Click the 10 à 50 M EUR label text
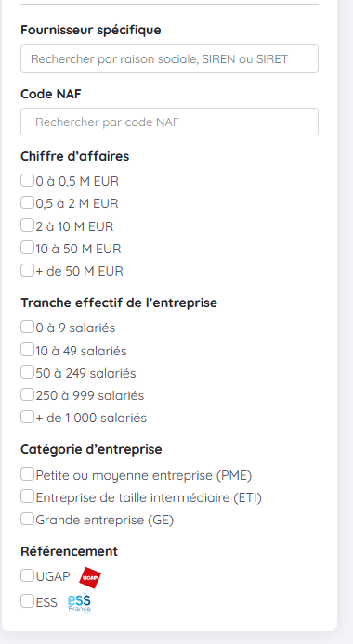Viewport: 353px width, 644px height. point(78,249)
